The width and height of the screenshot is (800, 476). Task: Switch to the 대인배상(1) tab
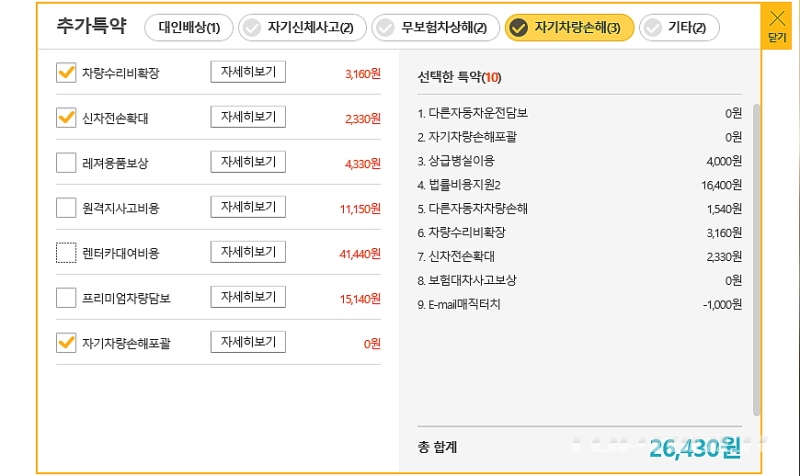189,28
